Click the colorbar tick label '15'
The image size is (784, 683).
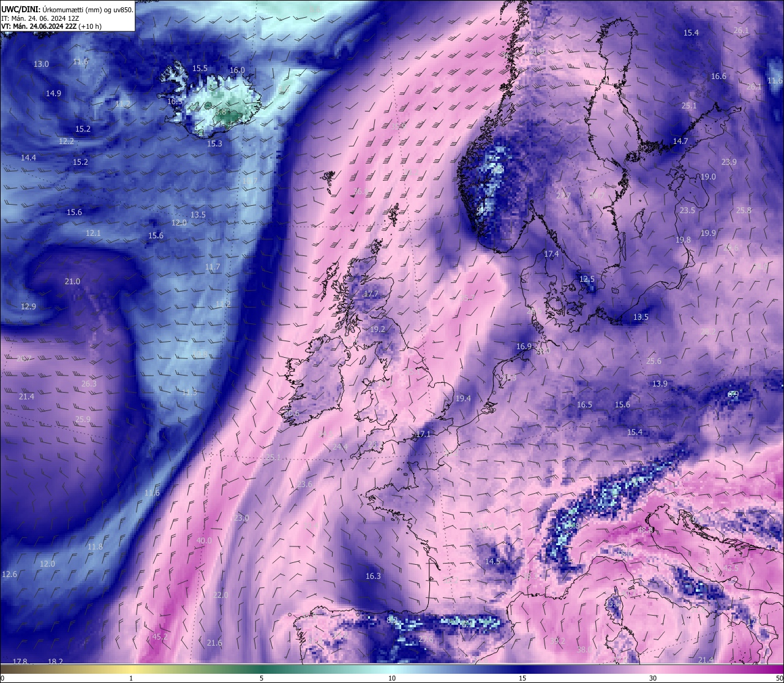522,678
